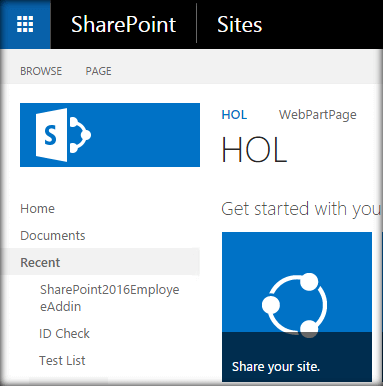This screenshot has width=383, height=386.
Task: Click the partially visible tile beside Share
Action: click(382, 307)
